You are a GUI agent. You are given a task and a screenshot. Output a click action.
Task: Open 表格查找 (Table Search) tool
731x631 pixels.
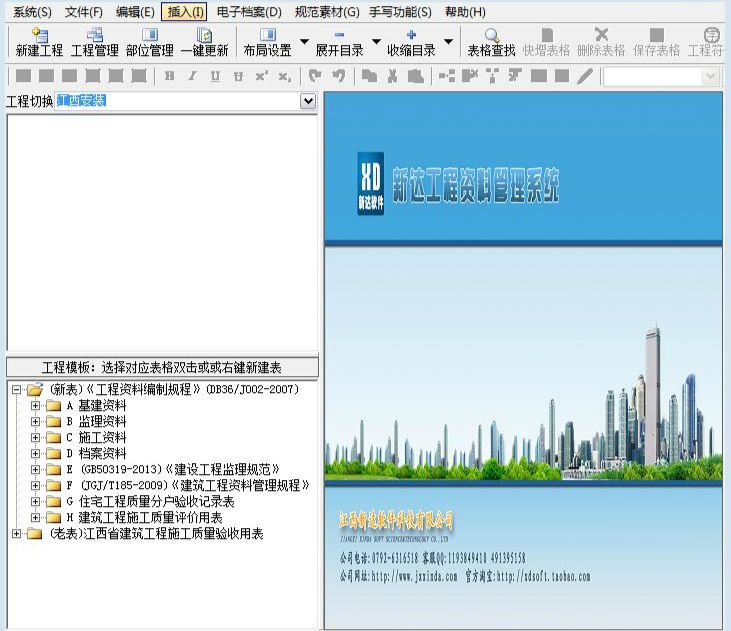(x=491, y=42)
